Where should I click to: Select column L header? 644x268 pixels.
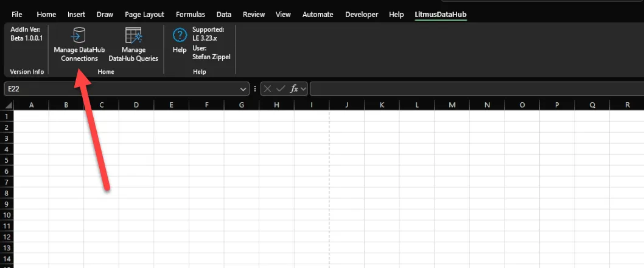click(x=417, y=105)
